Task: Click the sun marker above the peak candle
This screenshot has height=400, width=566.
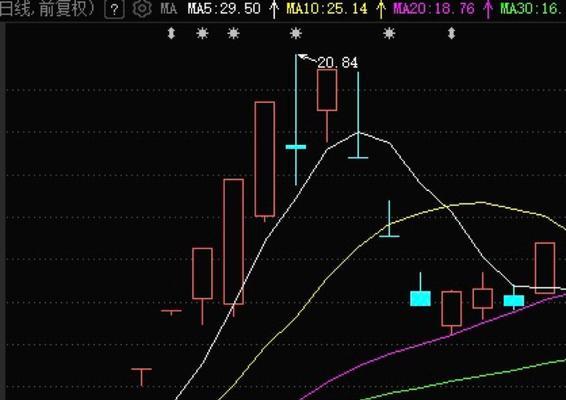Action: point(296,34)
